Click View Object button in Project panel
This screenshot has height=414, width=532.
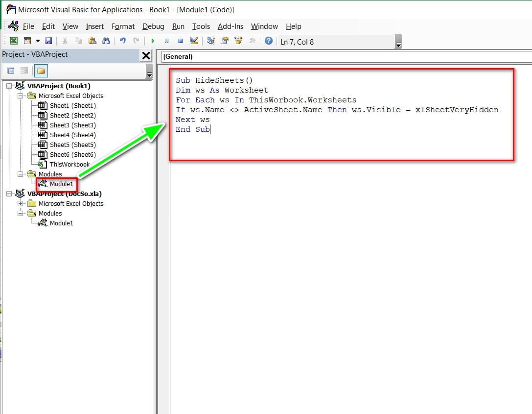click(24, 71)
